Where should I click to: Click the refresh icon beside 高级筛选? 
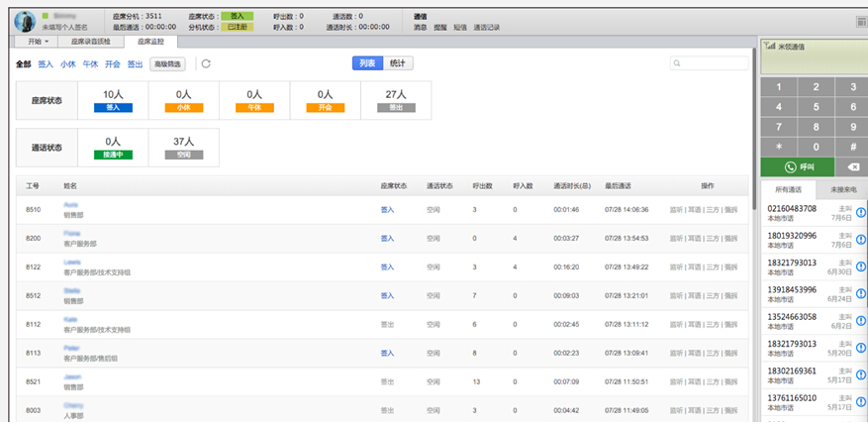coord(206,64)
